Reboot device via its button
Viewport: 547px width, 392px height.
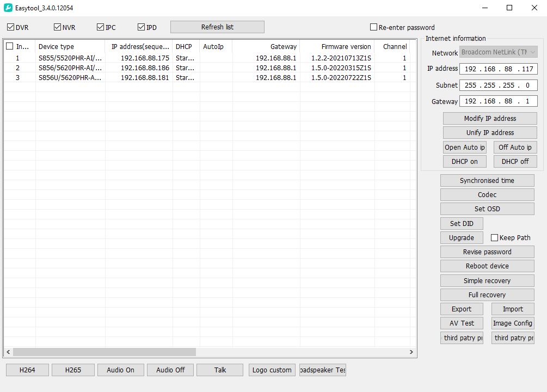487,266
